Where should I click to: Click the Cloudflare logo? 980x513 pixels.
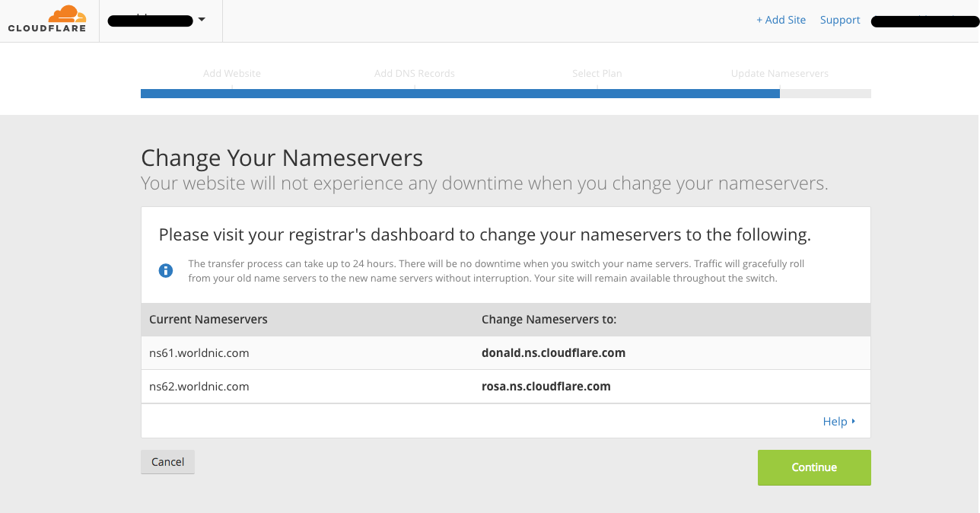click(46, 20)
